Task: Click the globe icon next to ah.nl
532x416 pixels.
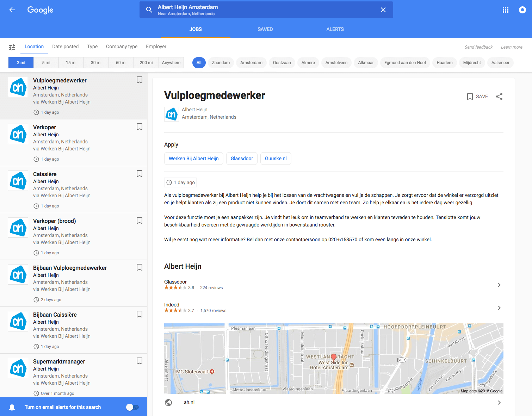Action: 169,403
